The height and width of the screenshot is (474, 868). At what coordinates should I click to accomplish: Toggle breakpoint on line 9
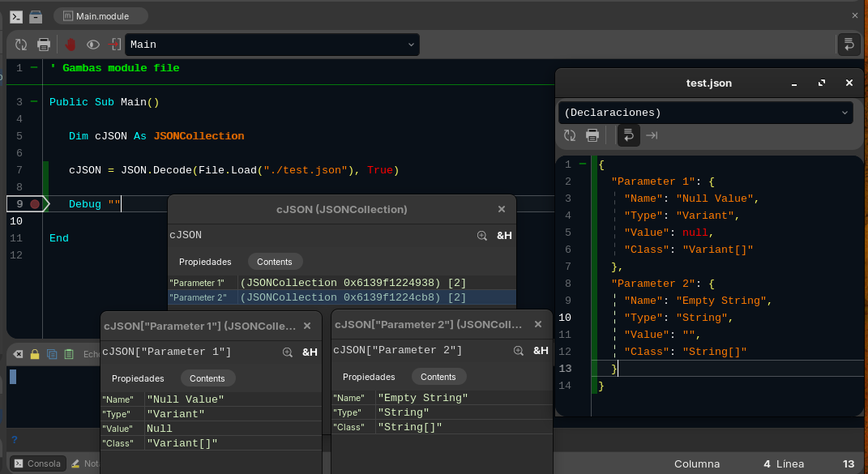34,204
